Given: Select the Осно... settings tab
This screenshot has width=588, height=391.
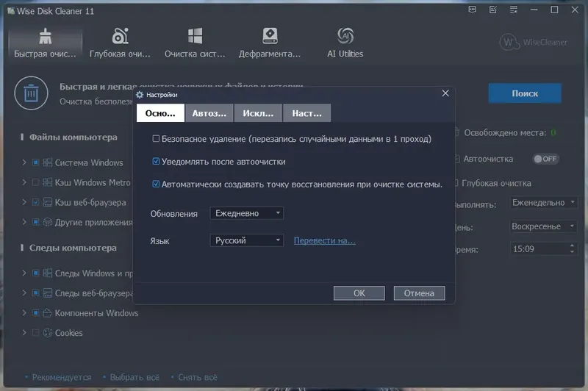Looking at the screenshot, I should tap(160, 113).
